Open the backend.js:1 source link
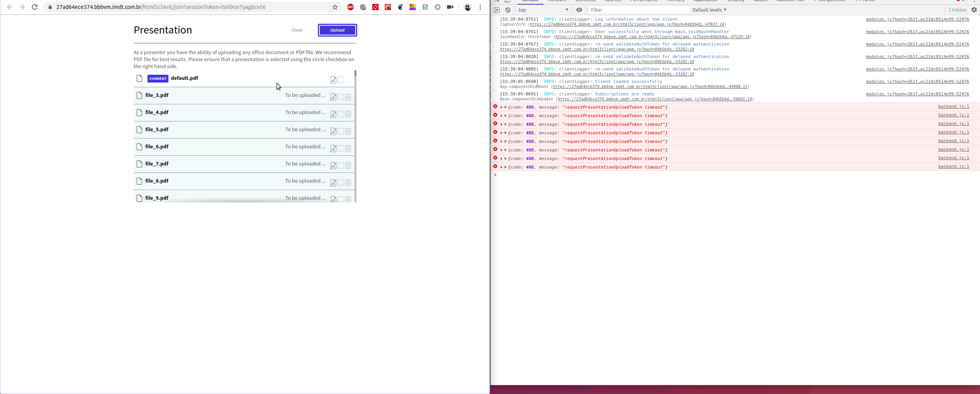 click(954, 106)
